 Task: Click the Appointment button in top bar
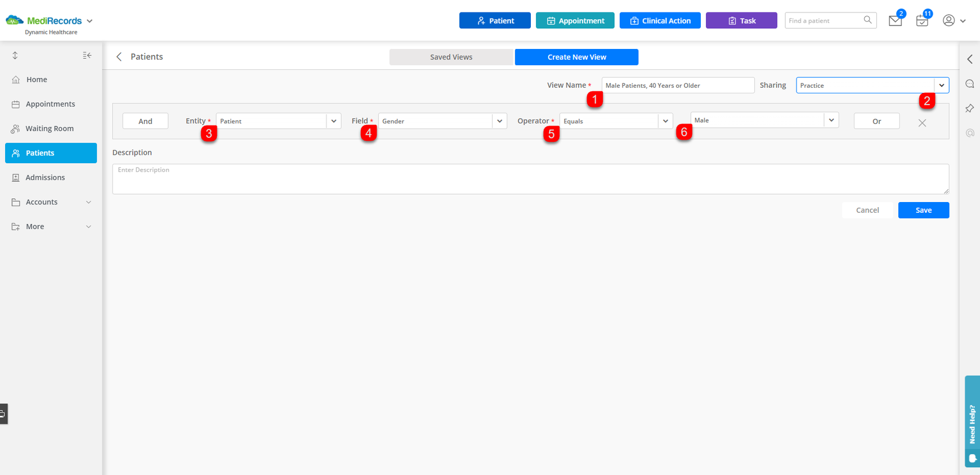(x=575, y=20)
